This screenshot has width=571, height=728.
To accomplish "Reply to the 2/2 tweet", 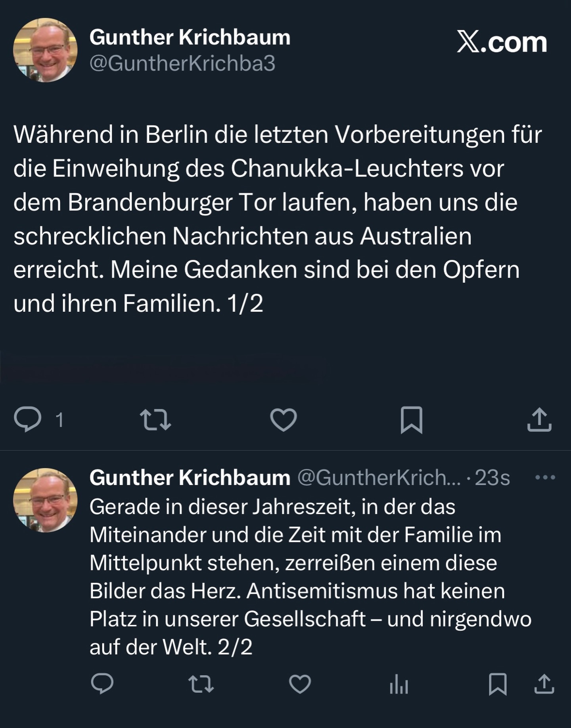I will (102, 684).
